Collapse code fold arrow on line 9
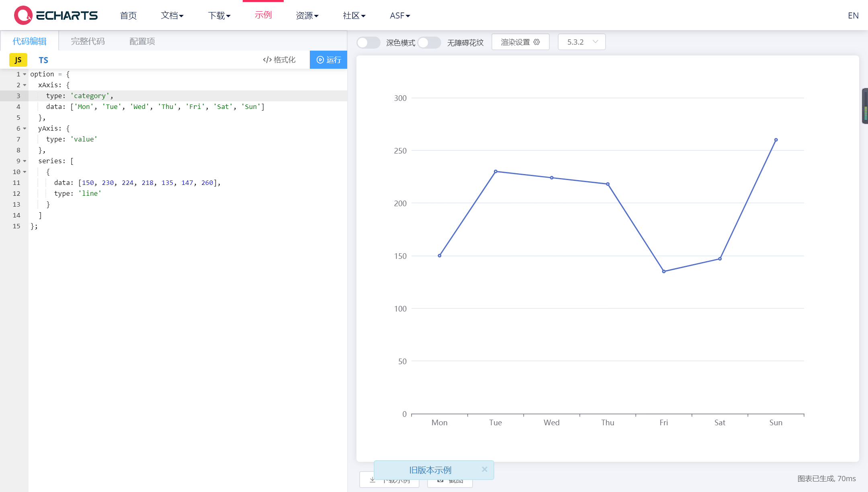The image size is (868, 492). (x=25, y=161)
